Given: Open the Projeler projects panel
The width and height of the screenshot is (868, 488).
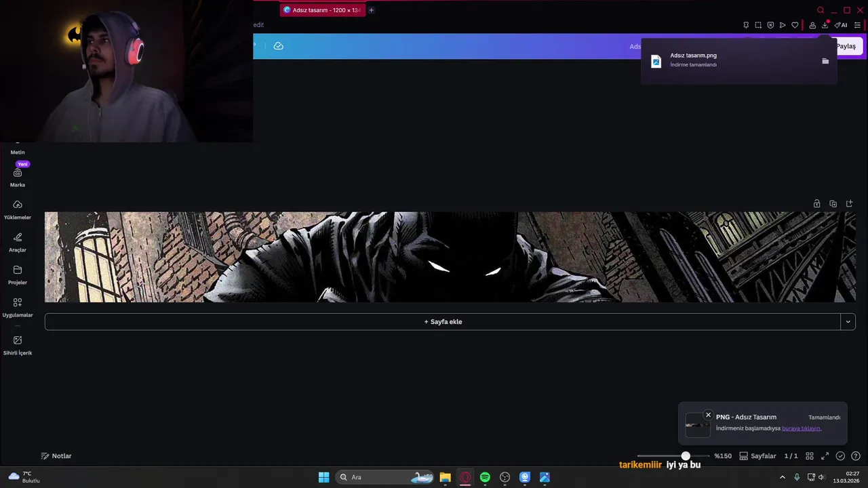Looking at the screenshot, I should coord(18,275).
